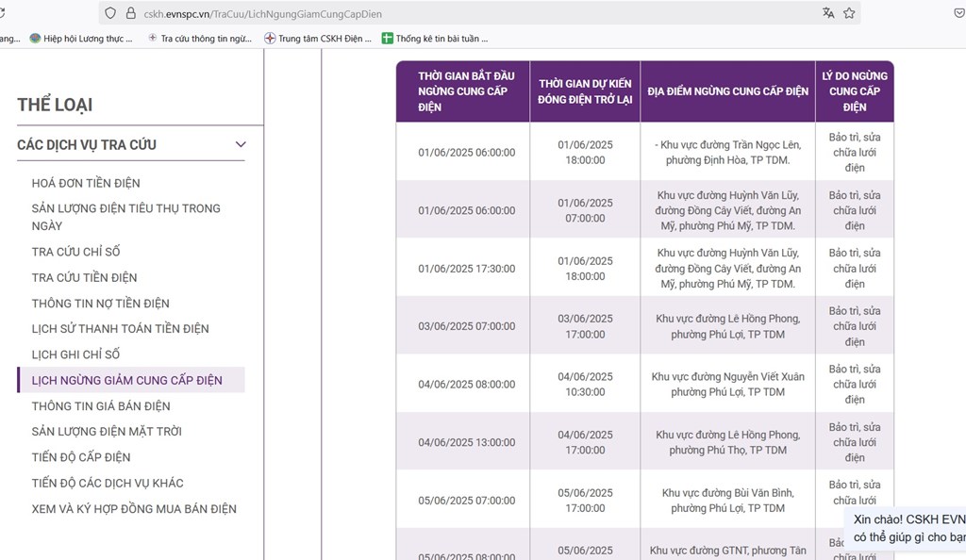Click the Hiệp hội Lương thực bookmark favicon
Image resolution: width=966 pixels, height=560 pixels.
tap(35, 38)
